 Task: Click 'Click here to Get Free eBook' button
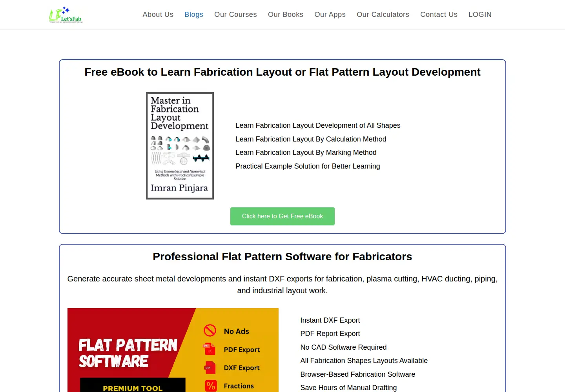coord(282,216)
